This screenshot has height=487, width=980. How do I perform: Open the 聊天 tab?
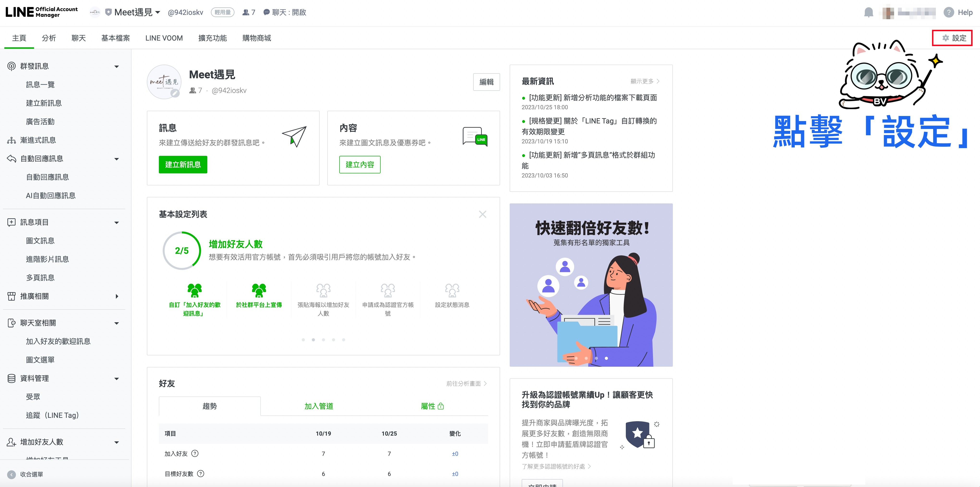[78, 38]
